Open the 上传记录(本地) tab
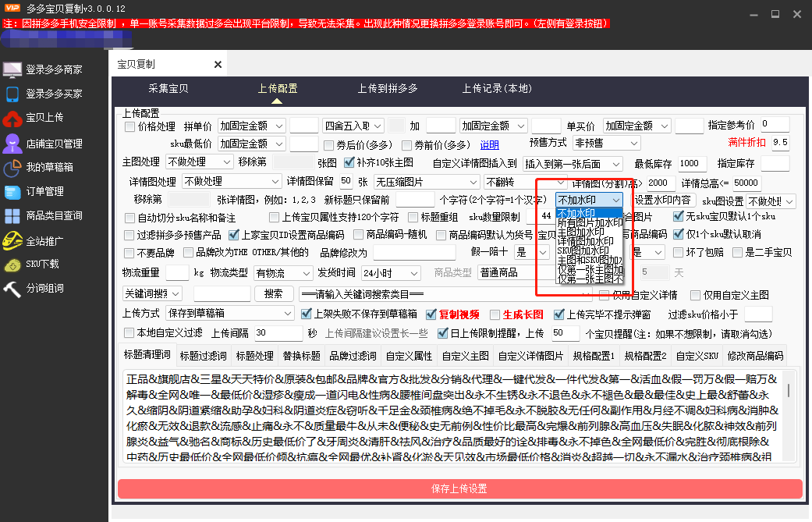The height and width of the screenshot is (522, 812). pos(497,88)
